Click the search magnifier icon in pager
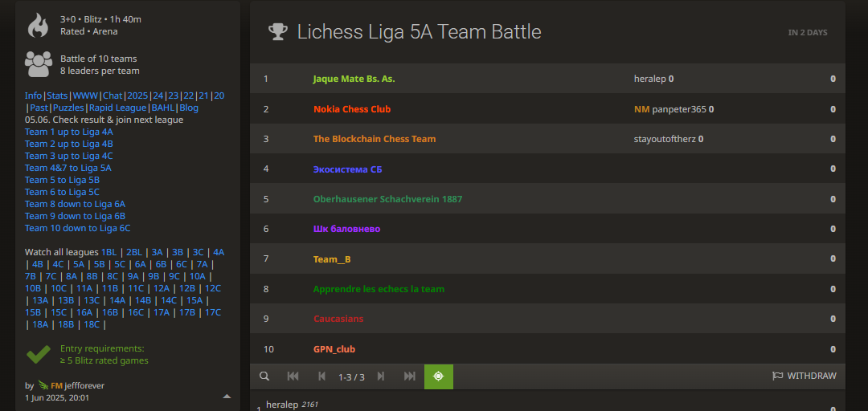 click(264, 376)
